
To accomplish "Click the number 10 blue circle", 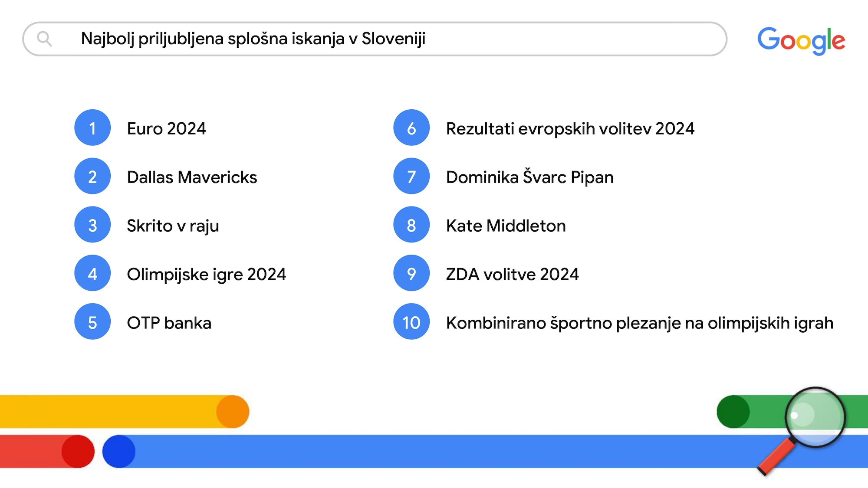I will point(411,322).
